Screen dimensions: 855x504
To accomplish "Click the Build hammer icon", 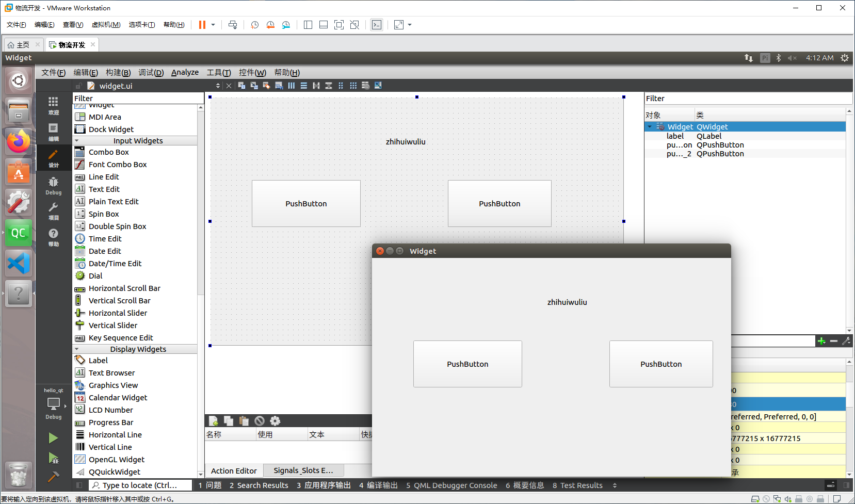I will coord(53,477).
